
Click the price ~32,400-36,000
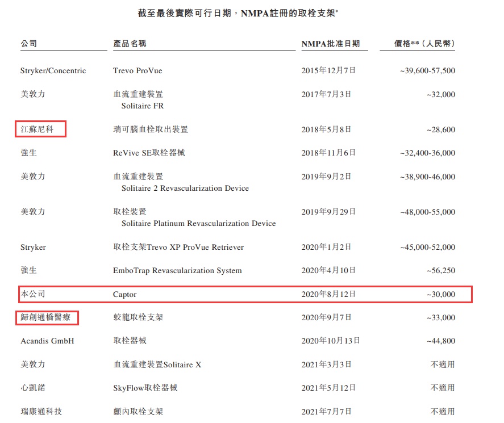click(x=427, y=153)
